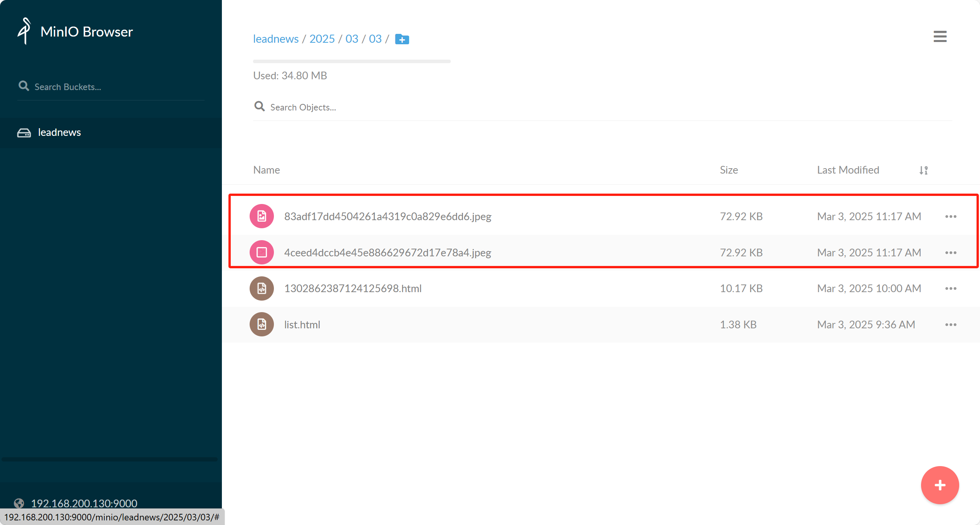Image resolution: width=980 pixels, height=525 pixels.
Task: Click the storage usage progress bar
Action: click(351, 61)
